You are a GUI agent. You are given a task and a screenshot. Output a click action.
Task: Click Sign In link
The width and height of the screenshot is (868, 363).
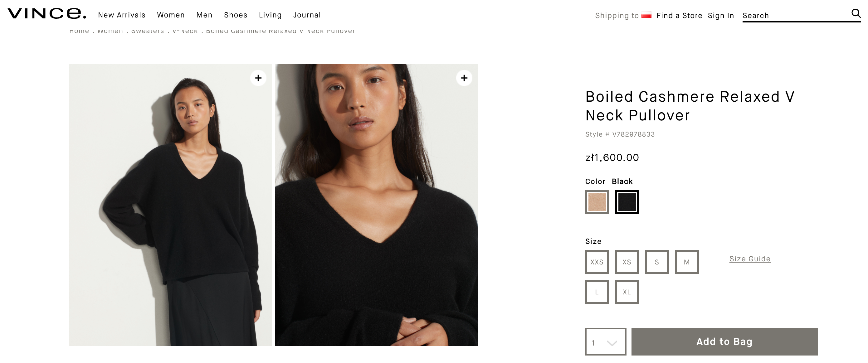tap(721, 16)
